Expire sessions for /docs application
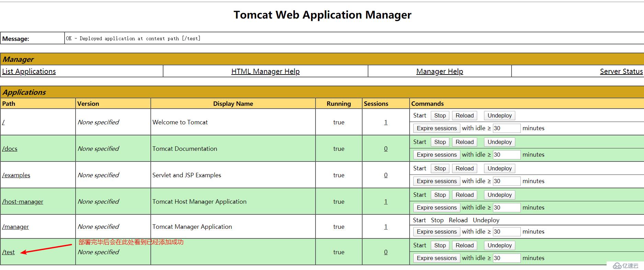This screenshot has width=644, height=270. click(x=437, y=155)
